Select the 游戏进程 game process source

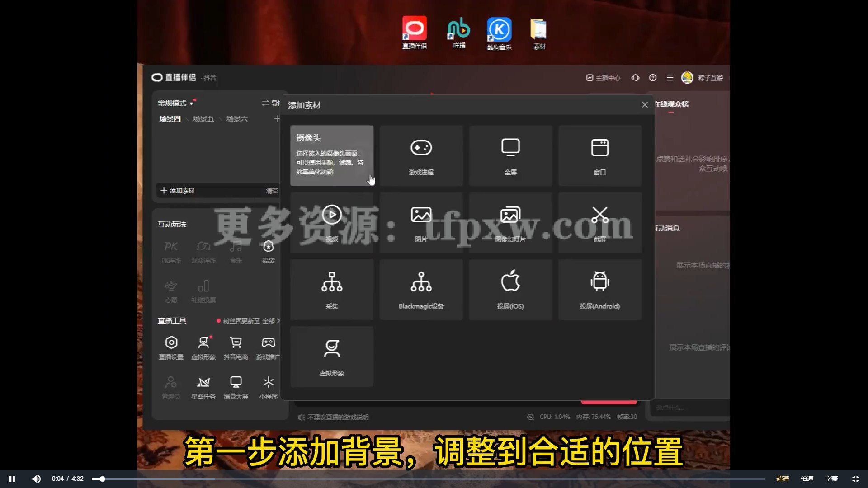(421, 156)
